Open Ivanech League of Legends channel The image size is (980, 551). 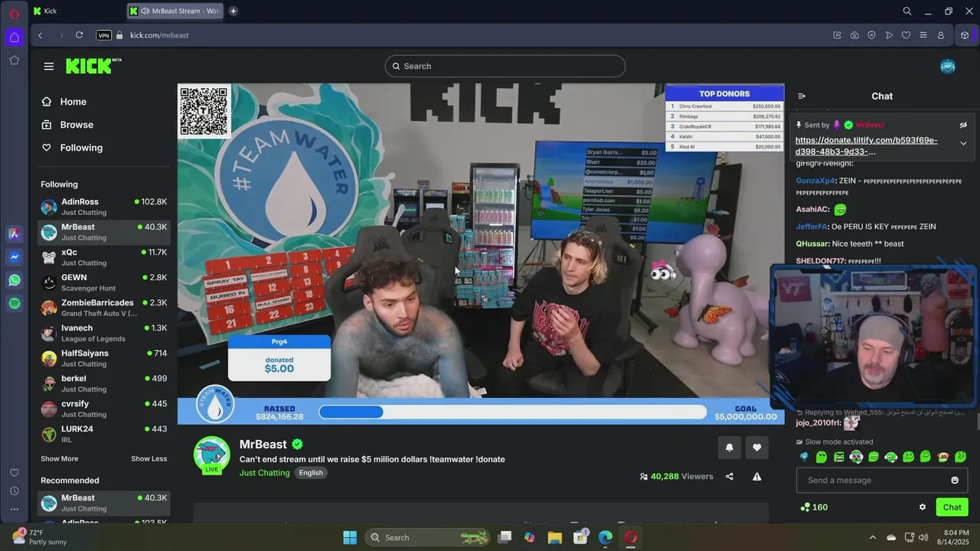[x=104, y=333]
